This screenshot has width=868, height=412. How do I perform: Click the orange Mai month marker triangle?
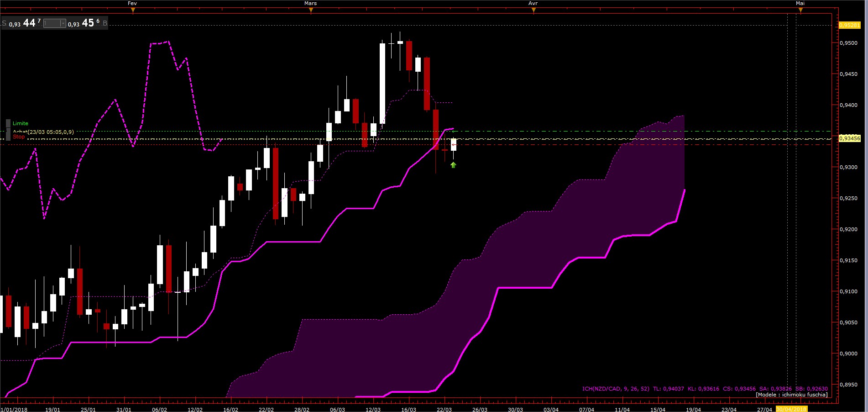pyautogui.click(x=800, y=11)
